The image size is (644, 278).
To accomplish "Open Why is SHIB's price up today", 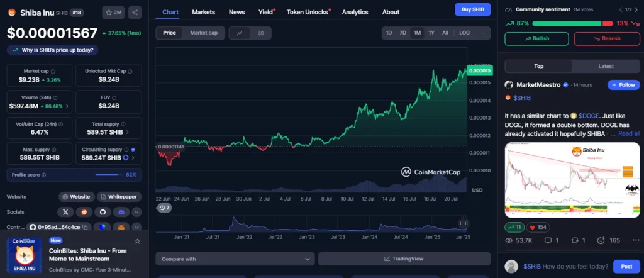I will [x=53, y=50].
